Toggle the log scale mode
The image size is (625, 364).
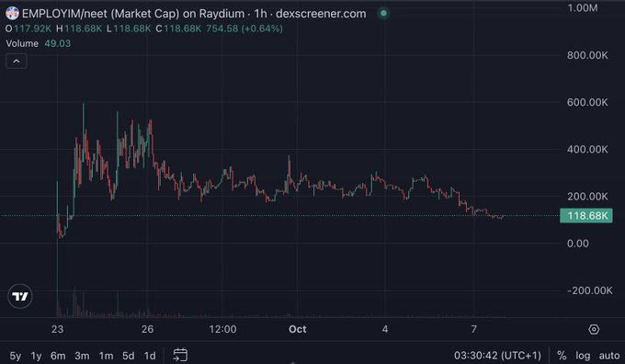(x=583, y=355)
